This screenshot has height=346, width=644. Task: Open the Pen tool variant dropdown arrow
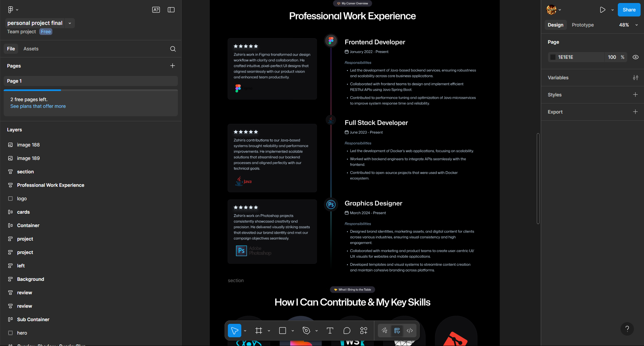[316, 331]
